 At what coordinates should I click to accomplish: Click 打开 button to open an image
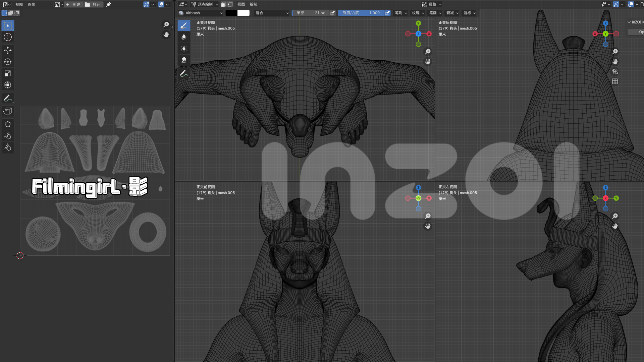[93, 4]
